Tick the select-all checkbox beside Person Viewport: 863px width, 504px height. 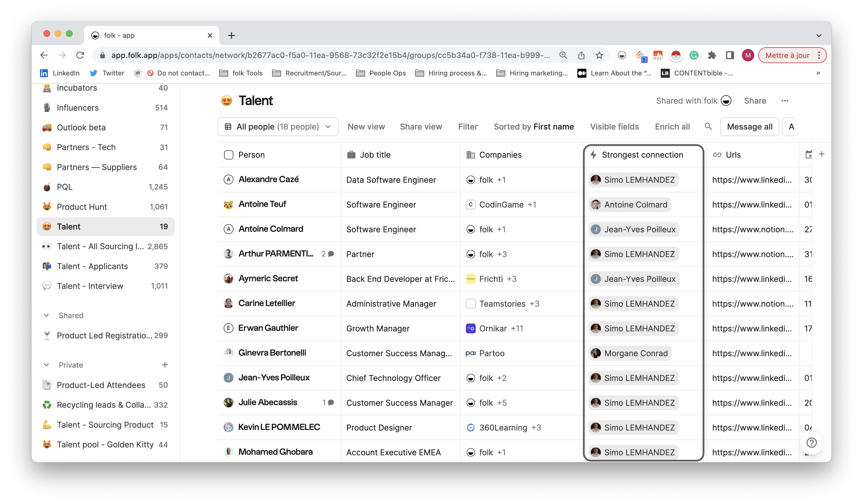coord(228,155)
